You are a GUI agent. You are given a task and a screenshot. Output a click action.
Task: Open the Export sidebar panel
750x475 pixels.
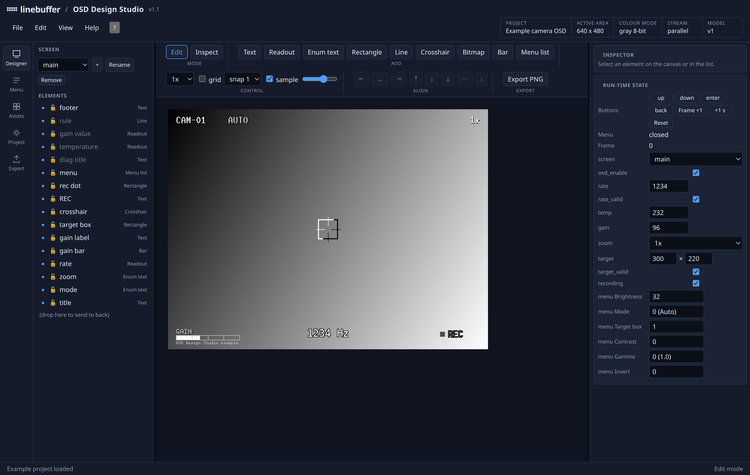pos(16,163)
